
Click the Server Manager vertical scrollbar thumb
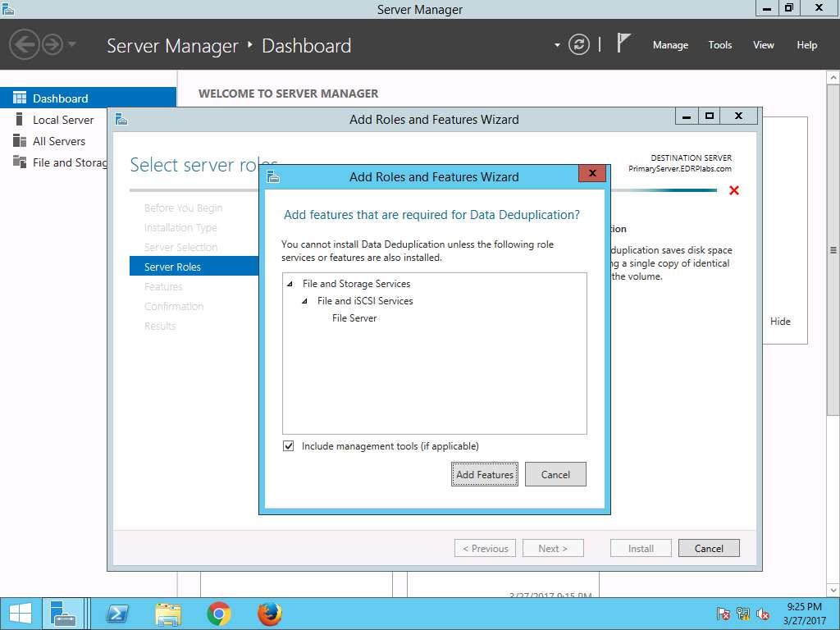point(833,249)
